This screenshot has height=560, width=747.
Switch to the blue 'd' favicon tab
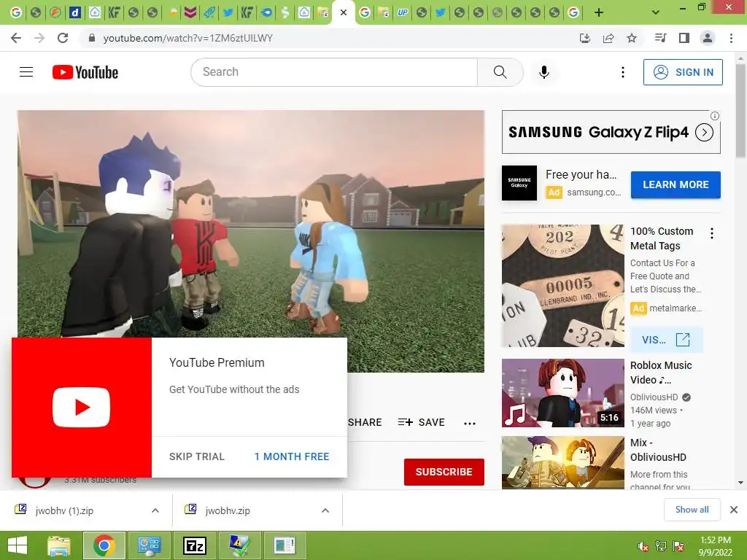pyautogui.click(x=75, y=12)
